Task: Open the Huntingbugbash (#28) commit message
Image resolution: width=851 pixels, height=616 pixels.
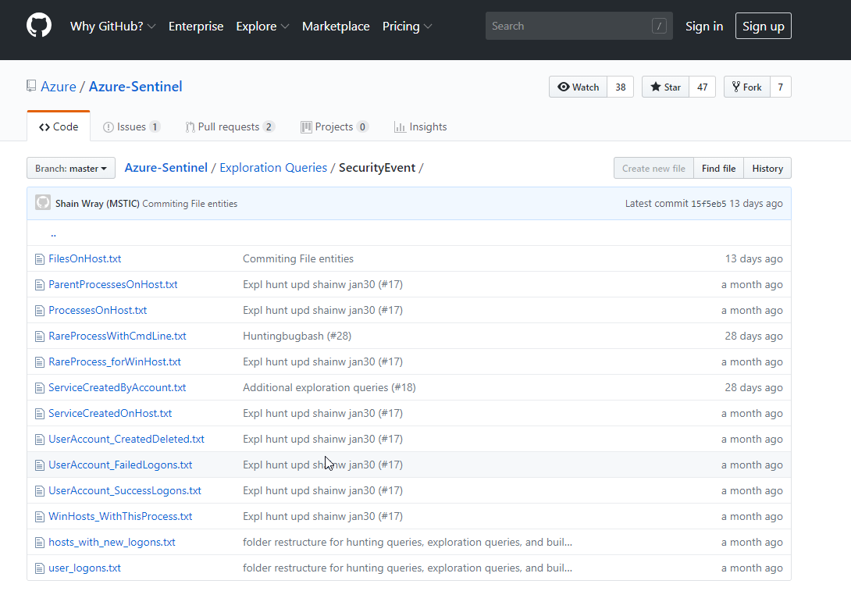Action: tap(297, 336)
